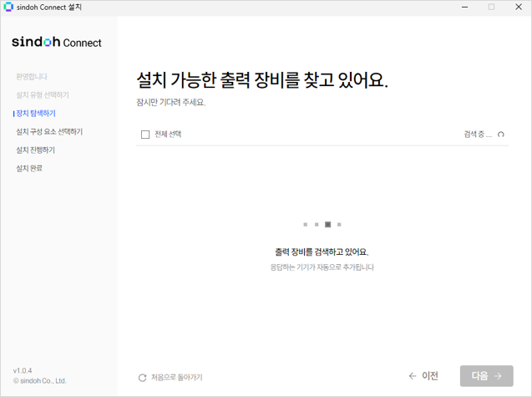Open the 설치 구성 요소 선택하기 step
This screenshot has width=532, height=397.
pos(49,132)
